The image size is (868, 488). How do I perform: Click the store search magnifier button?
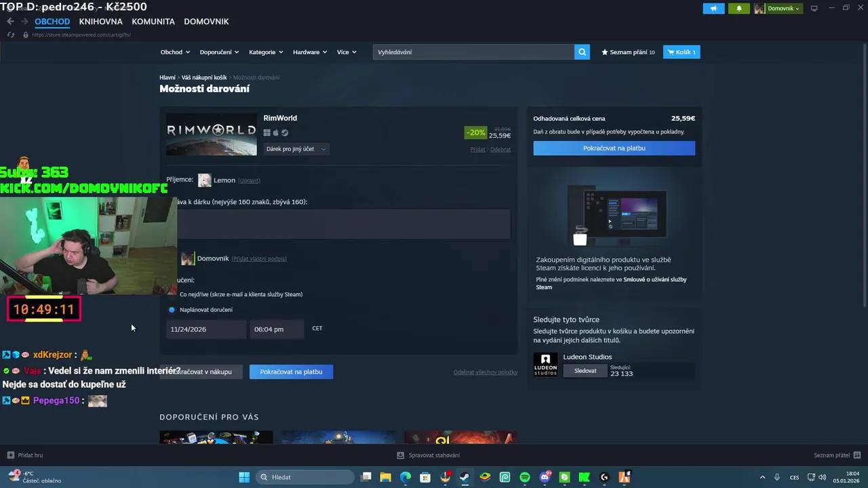582,52
